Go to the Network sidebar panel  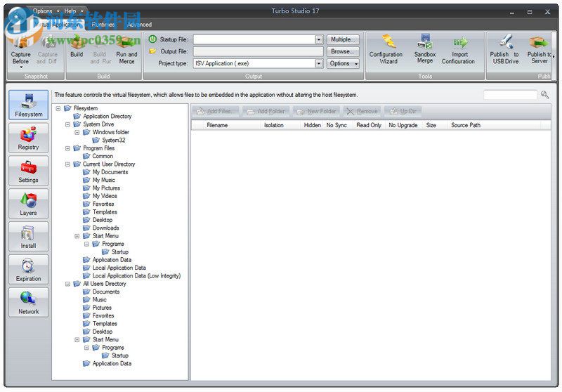[x=28, y=303]
